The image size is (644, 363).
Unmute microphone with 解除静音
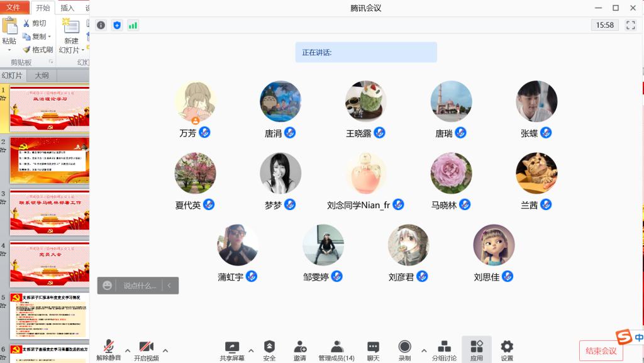click(x=108, y=350)
